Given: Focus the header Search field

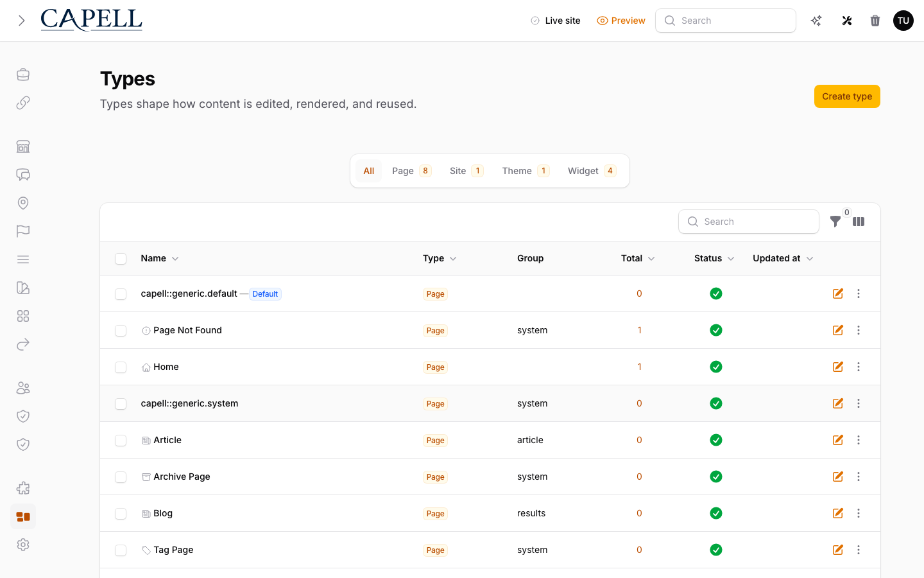Looking at the screenshot, I should 726,21.
